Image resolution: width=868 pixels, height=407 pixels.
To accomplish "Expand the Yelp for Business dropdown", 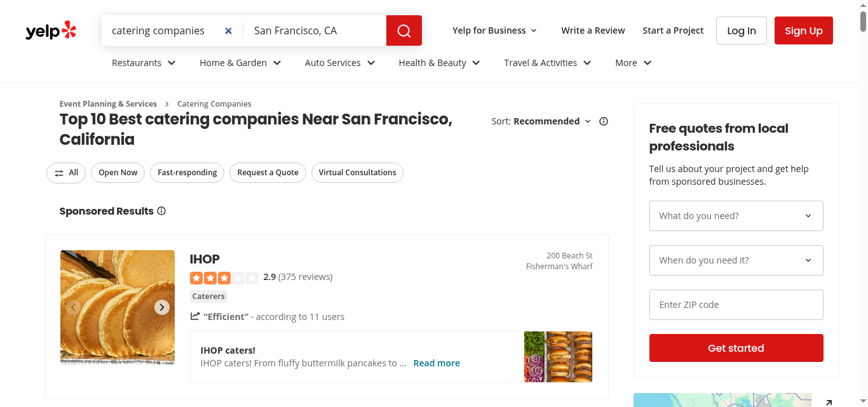I will (x=495, y=30).
